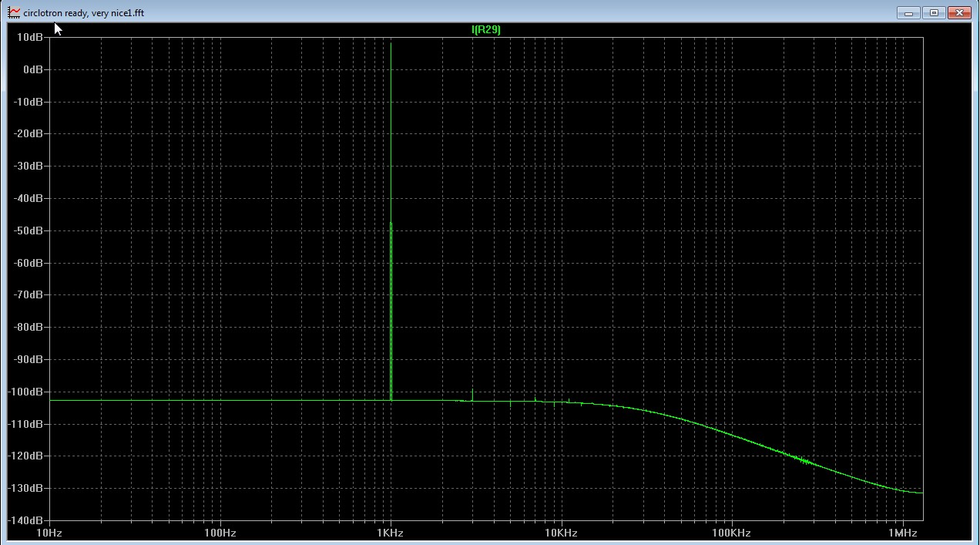Click the -90dB axis label
This screenshot has width=980, height=545.
point(28,359)
